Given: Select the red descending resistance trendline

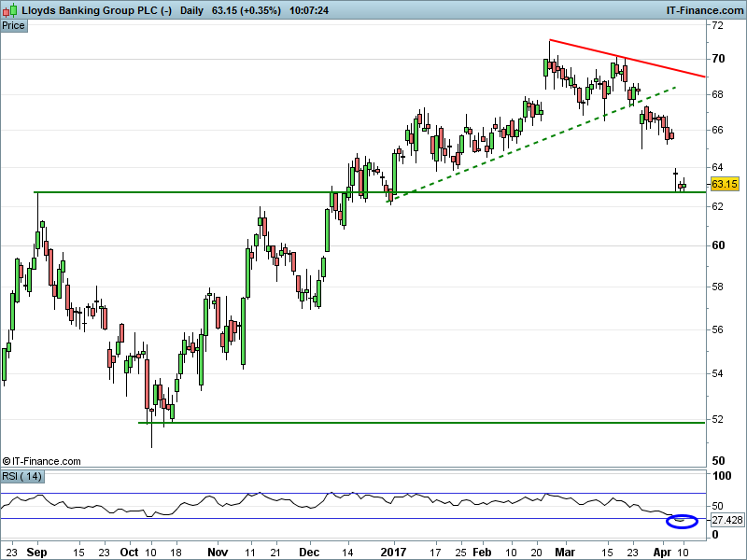Looking at the screenshot, I should [x=627, y=58].
